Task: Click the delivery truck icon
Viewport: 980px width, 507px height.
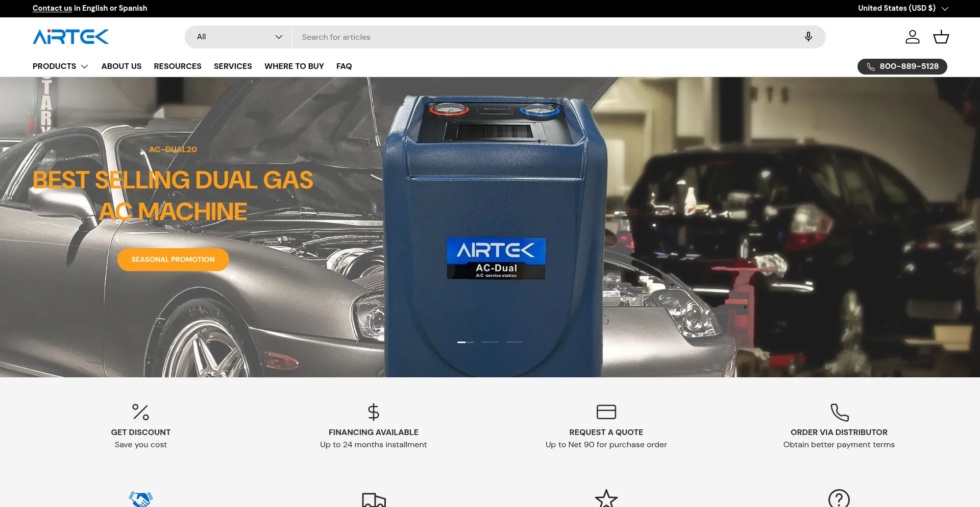Action: pyautogui.click(x=374, y=500)
